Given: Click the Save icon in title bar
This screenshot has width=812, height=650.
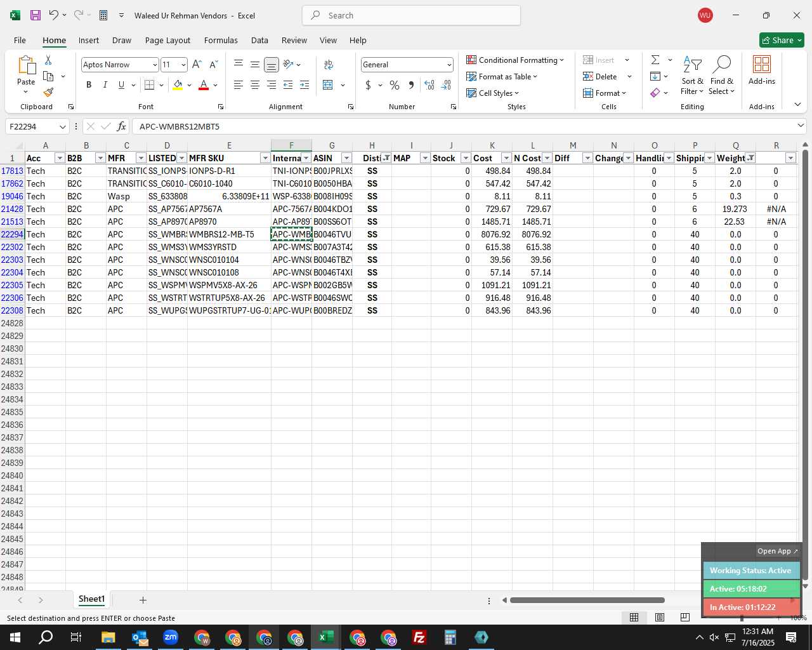Looking at the screenshot, I should pos(36,15).
